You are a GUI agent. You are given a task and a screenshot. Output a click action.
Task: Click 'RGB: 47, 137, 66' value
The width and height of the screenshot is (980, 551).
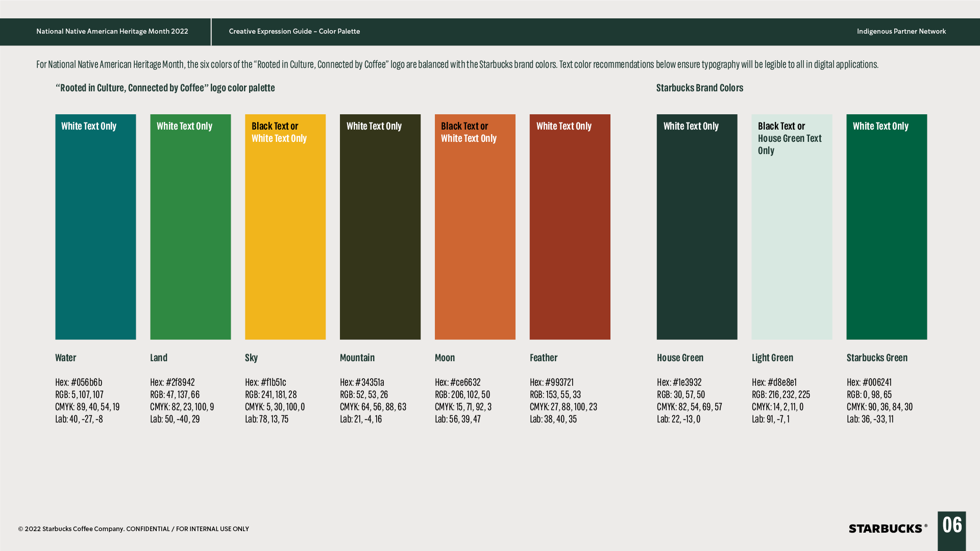click(175, 394)
